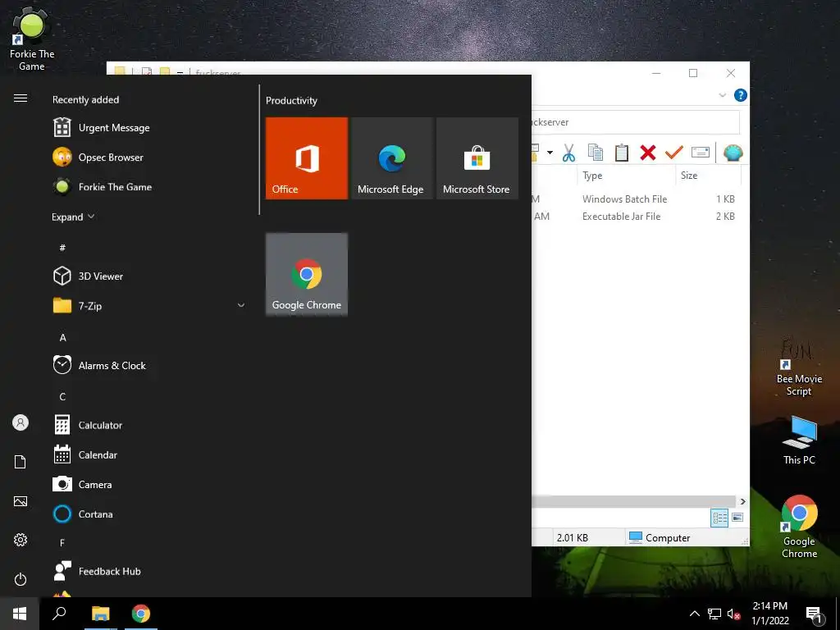Click the Copy icon in file window toolbar
Viewport: 840px width, 630px height.
tap(596, 153)
